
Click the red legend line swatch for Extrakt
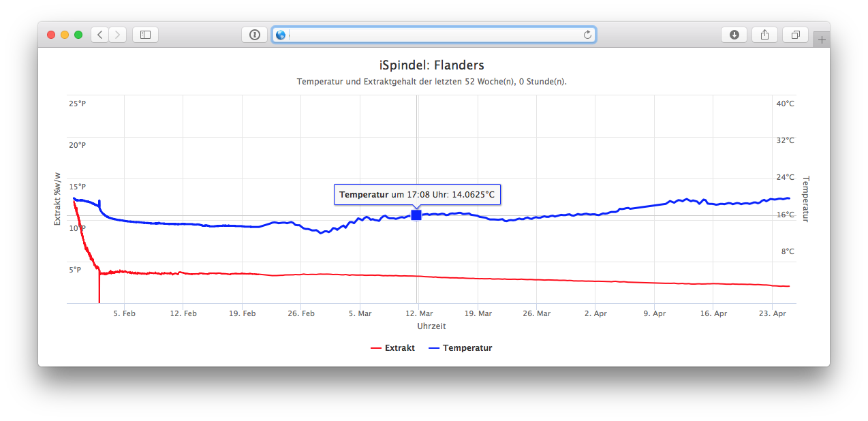click(x=376, y=348)
